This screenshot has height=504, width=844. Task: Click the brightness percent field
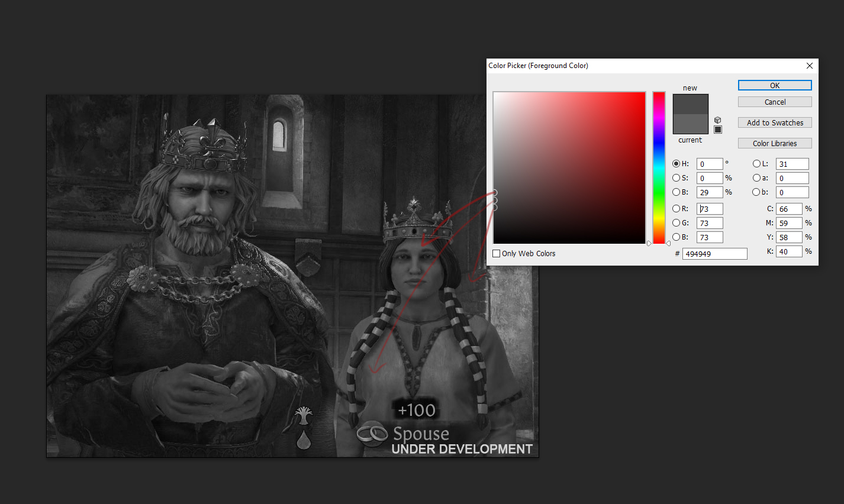(710, 192)
